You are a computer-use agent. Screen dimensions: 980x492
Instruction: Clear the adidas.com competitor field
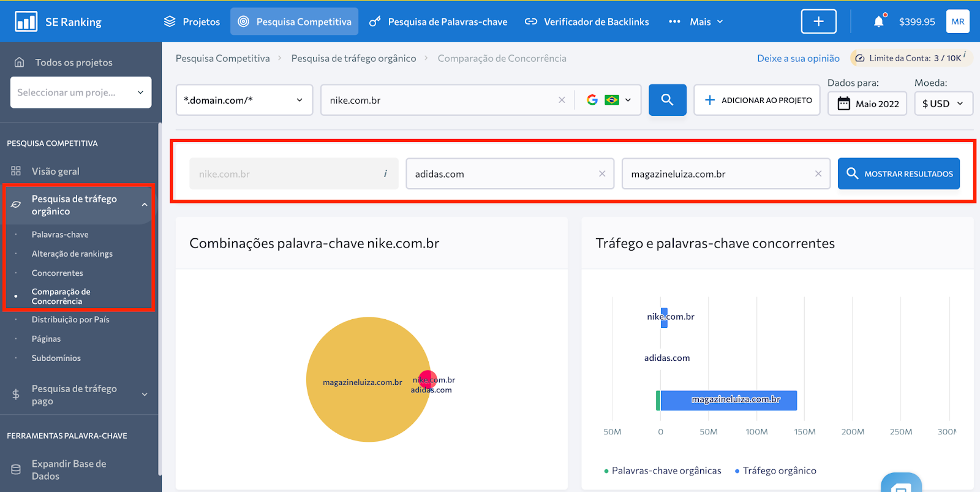(602, 174)
